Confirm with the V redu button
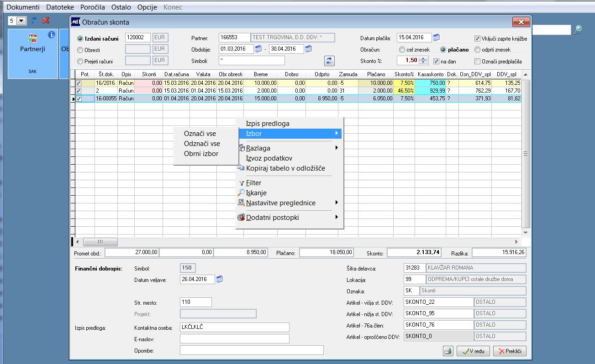This screenshot has height=364, width=595. [x=474, y=351]
